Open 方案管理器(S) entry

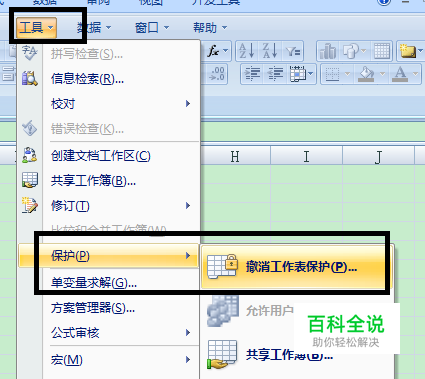pos(109,308)
